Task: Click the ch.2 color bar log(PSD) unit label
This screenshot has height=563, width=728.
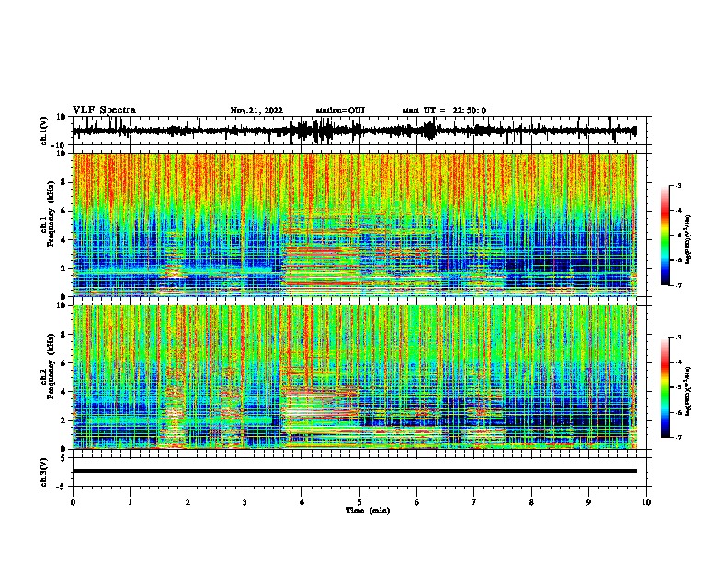Action: coord(688,392)
